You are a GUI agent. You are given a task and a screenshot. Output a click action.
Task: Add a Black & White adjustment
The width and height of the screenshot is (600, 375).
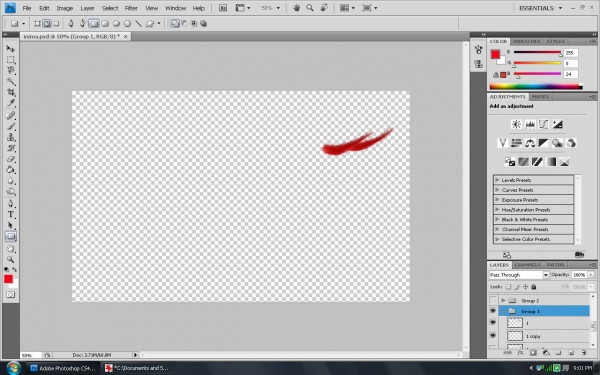(543, 143)
